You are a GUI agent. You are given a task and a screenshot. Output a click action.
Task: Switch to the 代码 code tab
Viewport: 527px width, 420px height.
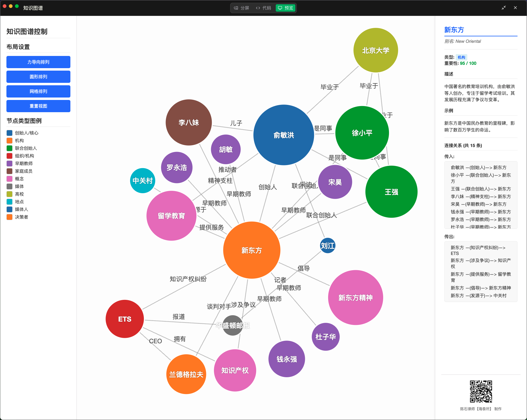tap(263, 8)
